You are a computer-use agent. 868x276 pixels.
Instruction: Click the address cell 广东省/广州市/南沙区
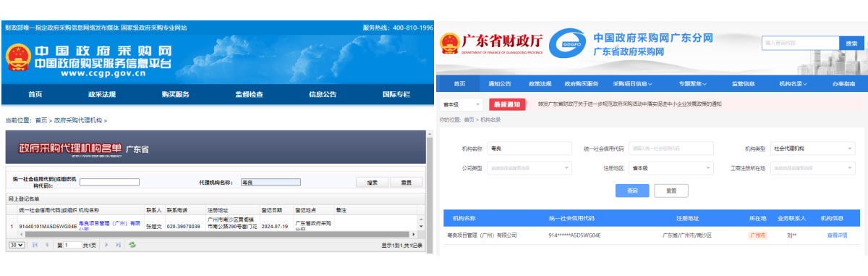(687, 235)
